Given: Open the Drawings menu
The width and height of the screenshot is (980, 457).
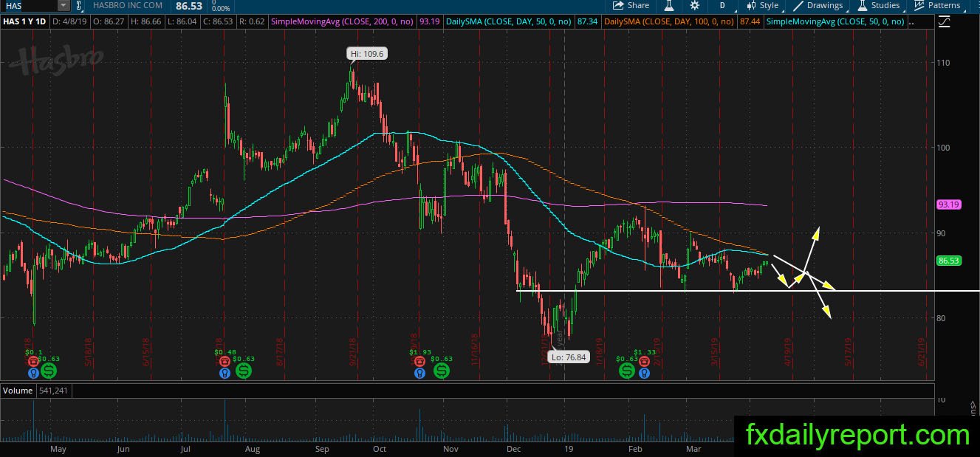Looking at the screenshot, I should (818, 5).
